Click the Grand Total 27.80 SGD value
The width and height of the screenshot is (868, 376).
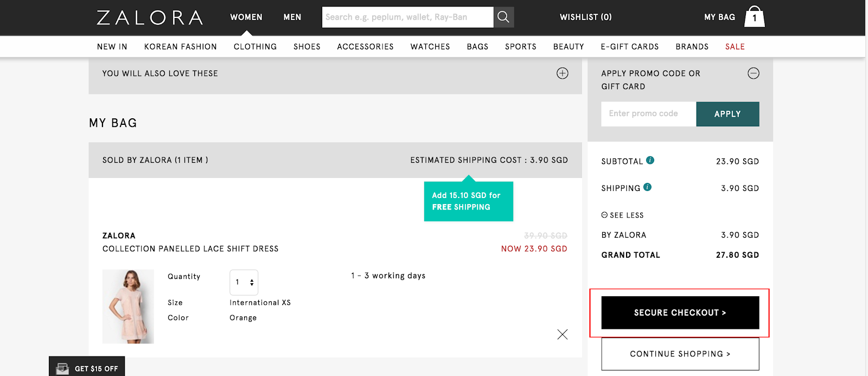click(x=737, y=255)
